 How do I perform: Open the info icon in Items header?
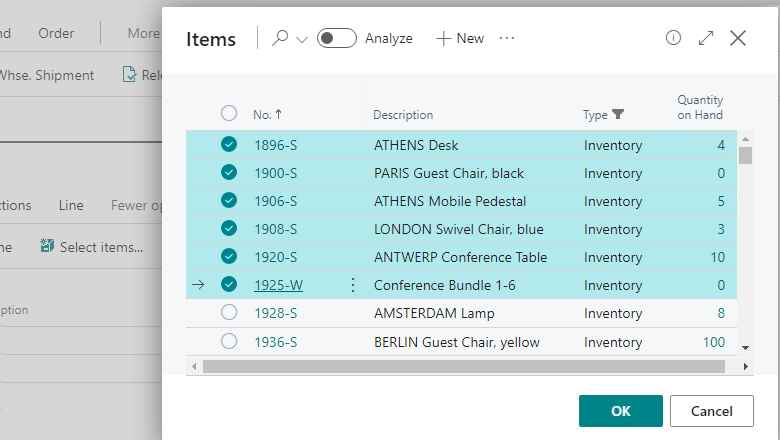673,38
